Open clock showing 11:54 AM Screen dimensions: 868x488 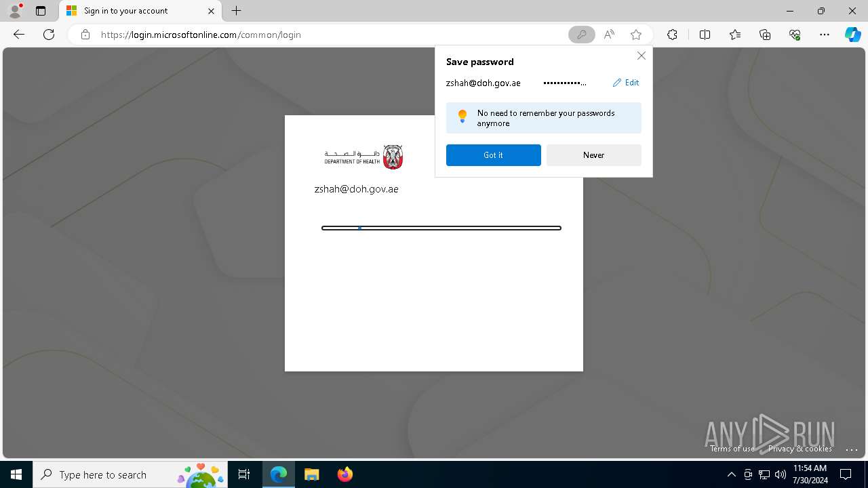click(x=810, y=474)
